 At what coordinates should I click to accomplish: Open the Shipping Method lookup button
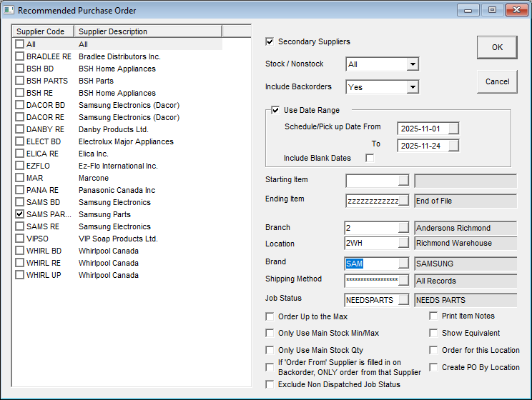click(404, 280)
